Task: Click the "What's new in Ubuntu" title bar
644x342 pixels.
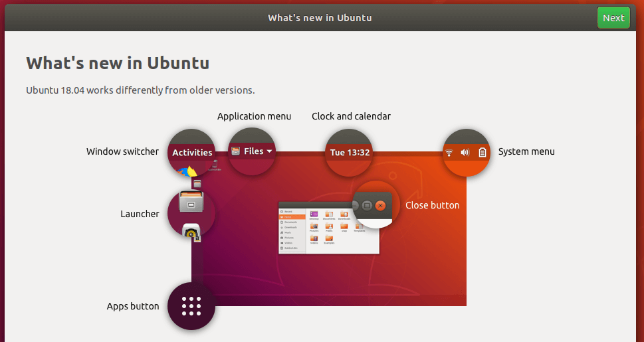Action: tap(320, 18)
